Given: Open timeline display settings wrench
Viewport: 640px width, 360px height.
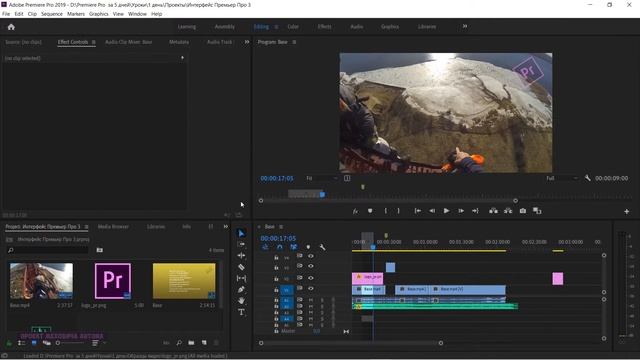Looking at the screenshot, I should point(322,247).
